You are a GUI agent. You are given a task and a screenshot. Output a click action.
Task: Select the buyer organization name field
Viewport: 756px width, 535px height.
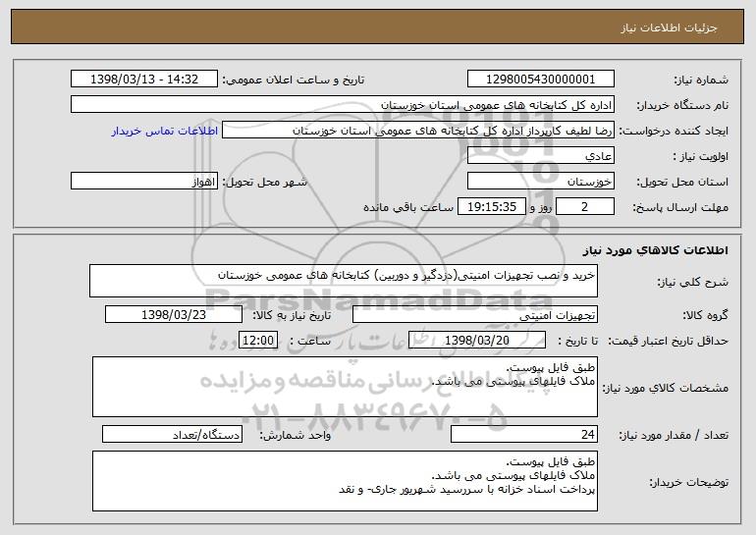pyautogui.click(x=343, y=105)
